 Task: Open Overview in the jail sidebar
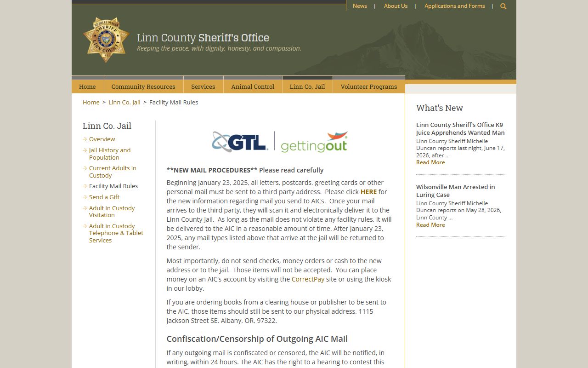(102, 139)
